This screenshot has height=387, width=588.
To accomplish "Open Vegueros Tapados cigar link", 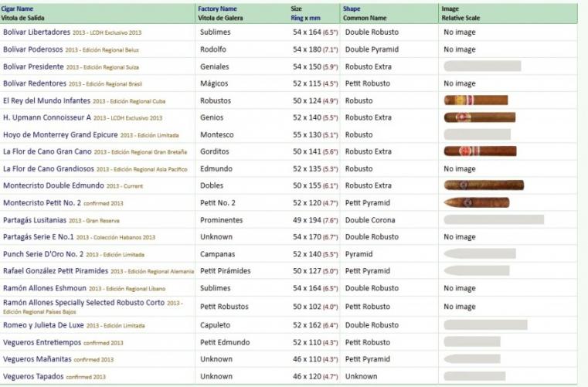I will tap(33, 376).
